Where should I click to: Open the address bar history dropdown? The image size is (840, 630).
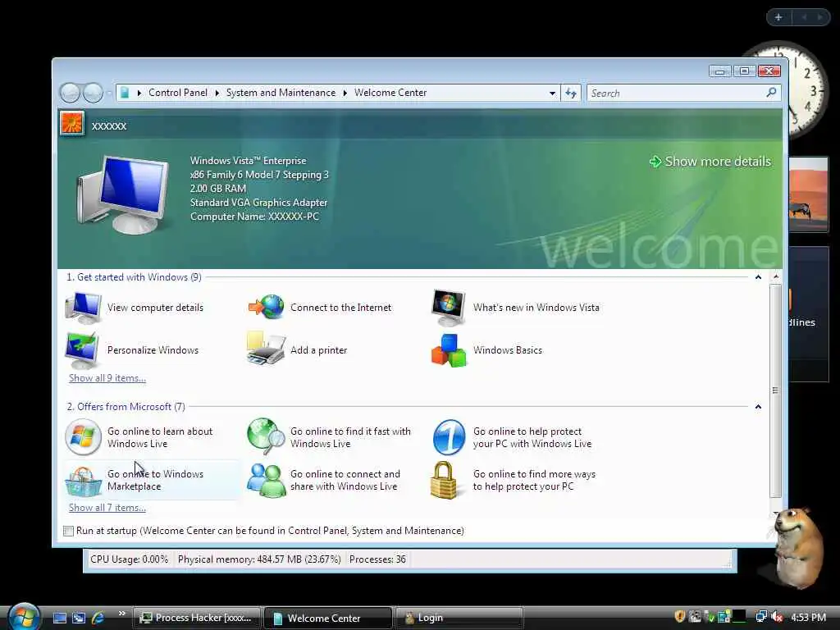(552, 94)
